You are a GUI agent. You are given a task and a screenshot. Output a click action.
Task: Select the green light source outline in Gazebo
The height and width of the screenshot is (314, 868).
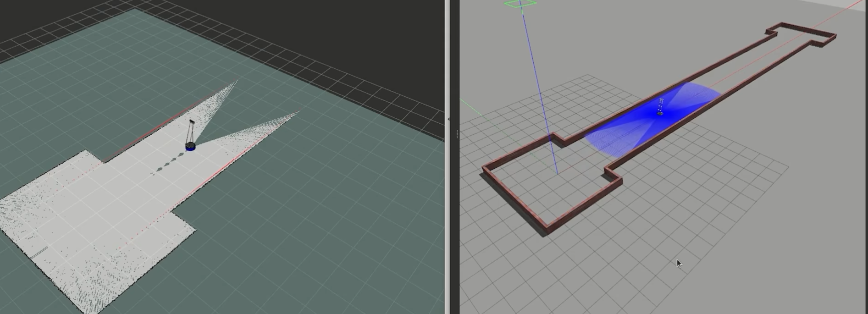[520, 4]
